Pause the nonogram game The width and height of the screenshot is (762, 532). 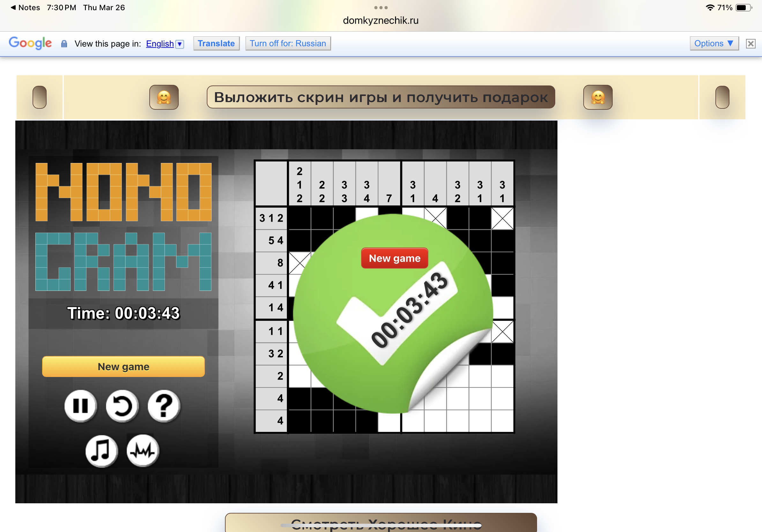point(80,405)
